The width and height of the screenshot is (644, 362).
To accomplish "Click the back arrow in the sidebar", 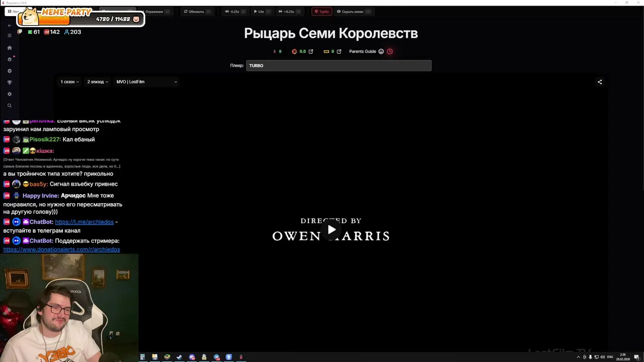I will tap(9, 26).
